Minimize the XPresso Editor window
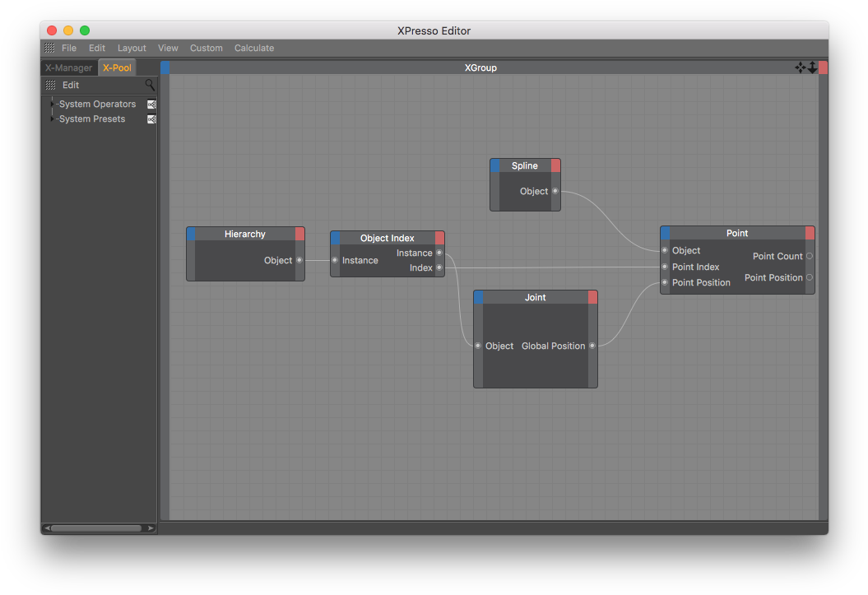The height and width of the screenshot is (595, 868). (68, 30)
